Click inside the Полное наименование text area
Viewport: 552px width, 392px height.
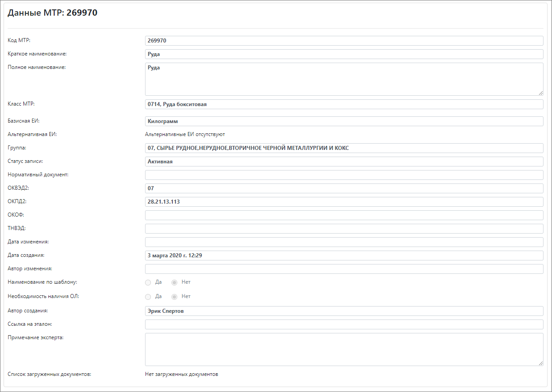(344, 79)
